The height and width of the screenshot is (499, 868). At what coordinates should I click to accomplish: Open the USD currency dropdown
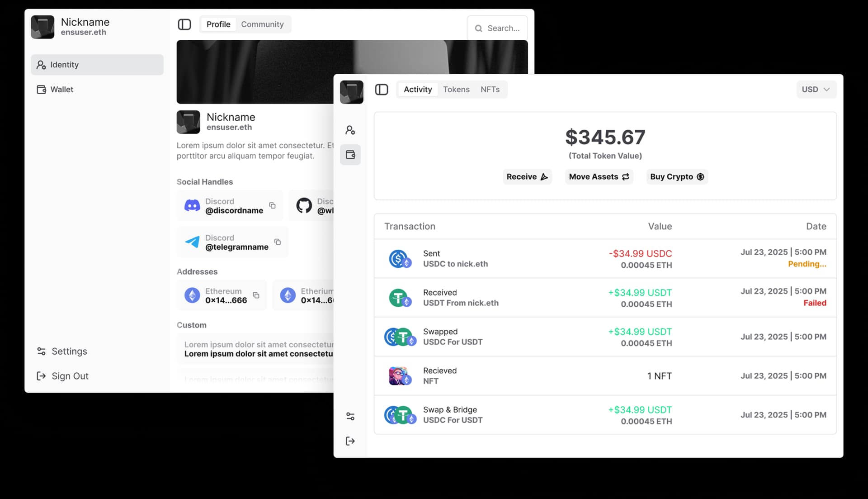click(x=816, y=90)
